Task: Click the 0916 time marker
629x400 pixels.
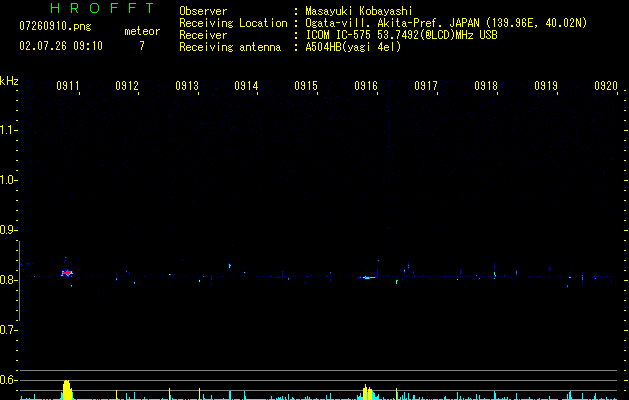Action: coord(366,86)
